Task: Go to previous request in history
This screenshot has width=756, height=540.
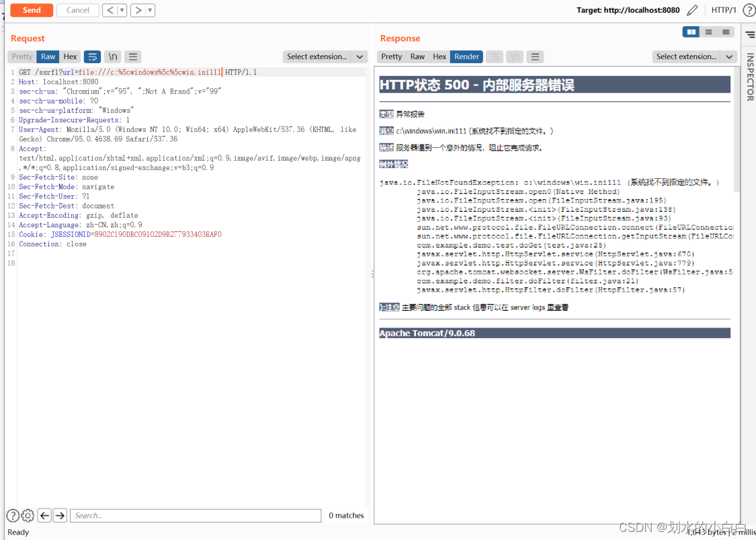Action: pos(110,10)
